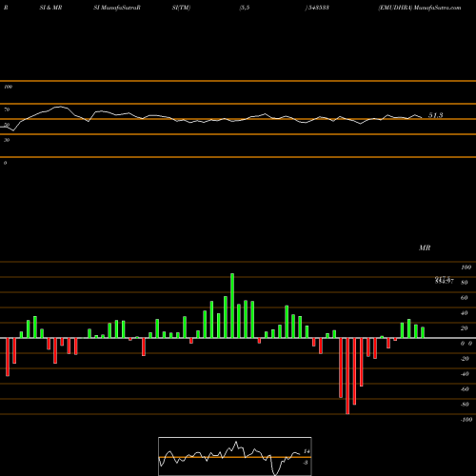Click MR axis label -60
Image resolution: width=476 pixels, height=476 pixels.
(465, 389)
